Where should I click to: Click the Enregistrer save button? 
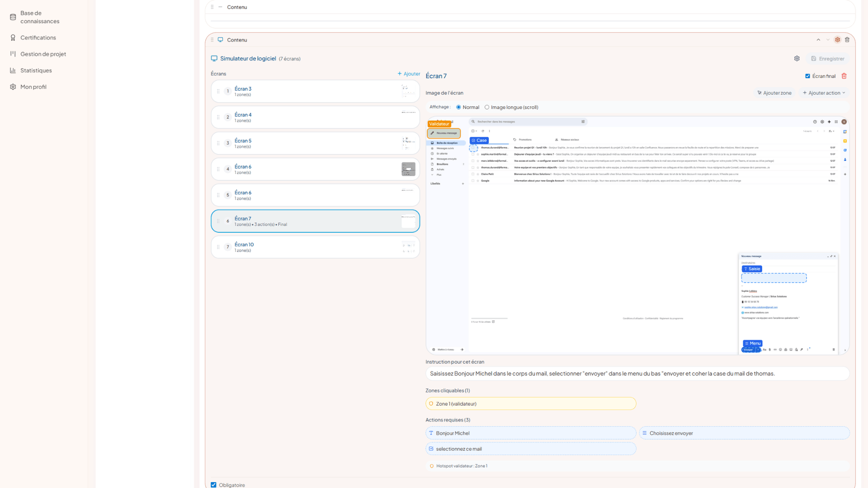click(x=828, y=59)
